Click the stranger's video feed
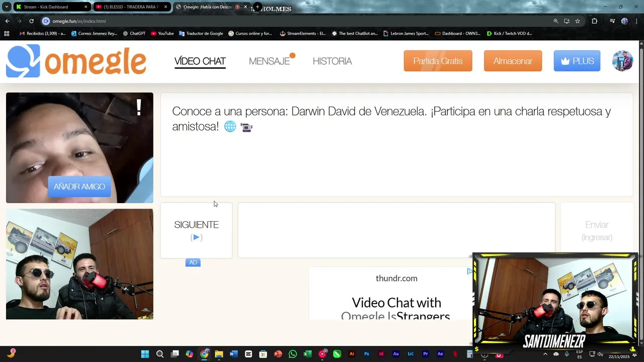The height and width of the screenshot is (362, 644). (x=79, y=148)
